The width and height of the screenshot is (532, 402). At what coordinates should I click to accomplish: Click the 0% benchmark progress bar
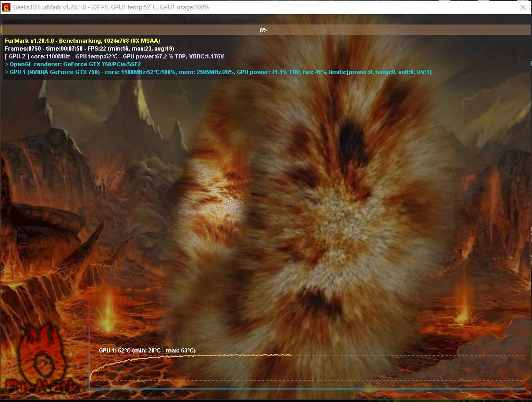tap(265, 30)
